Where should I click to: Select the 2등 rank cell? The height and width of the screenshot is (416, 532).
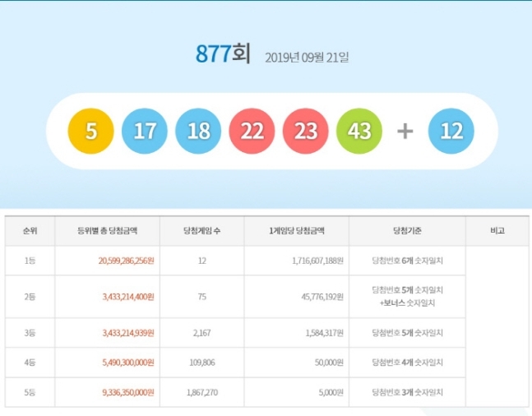click(30, 297)
